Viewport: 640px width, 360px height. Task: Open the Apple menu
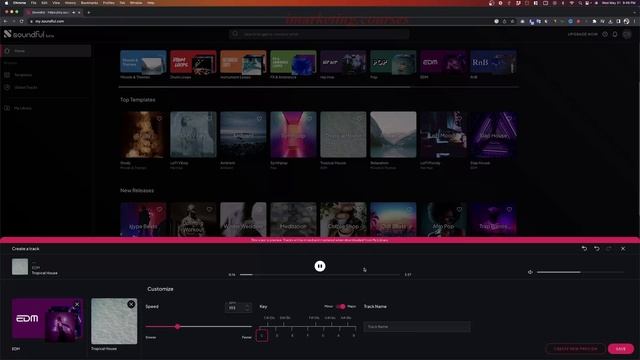(7, 3)
